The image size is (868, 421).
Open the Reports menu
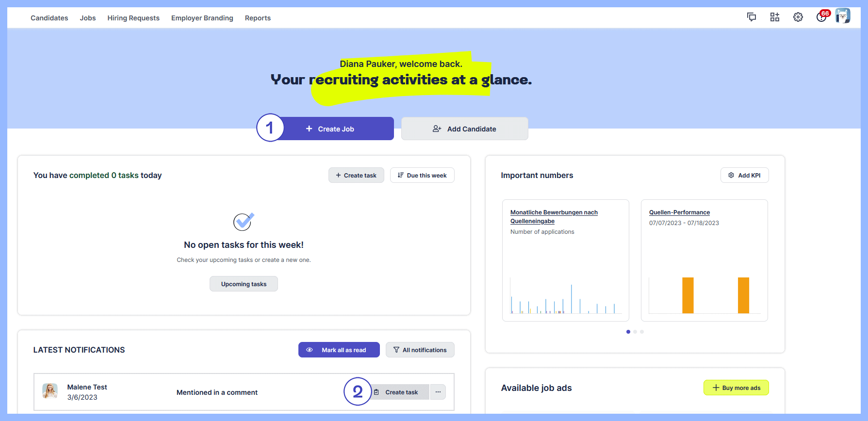tap(258, 18)
